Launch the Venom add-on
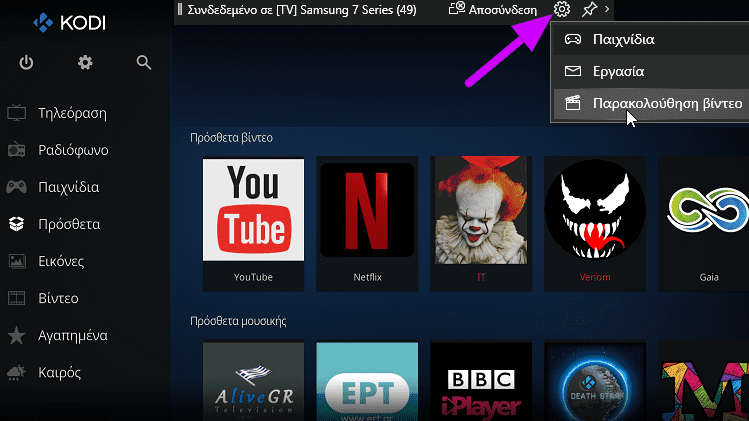749x421 pixels. 595,223
